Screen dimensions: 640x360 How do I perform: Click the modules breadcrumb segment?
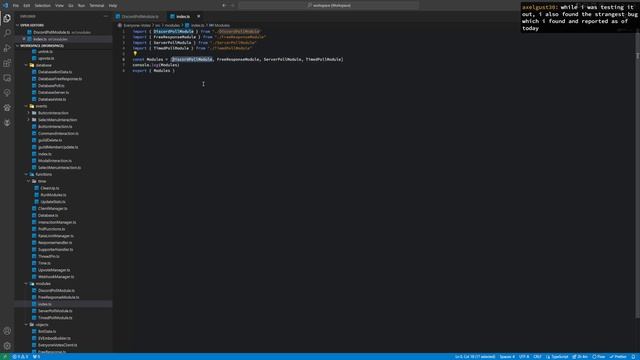coord(172,25)
